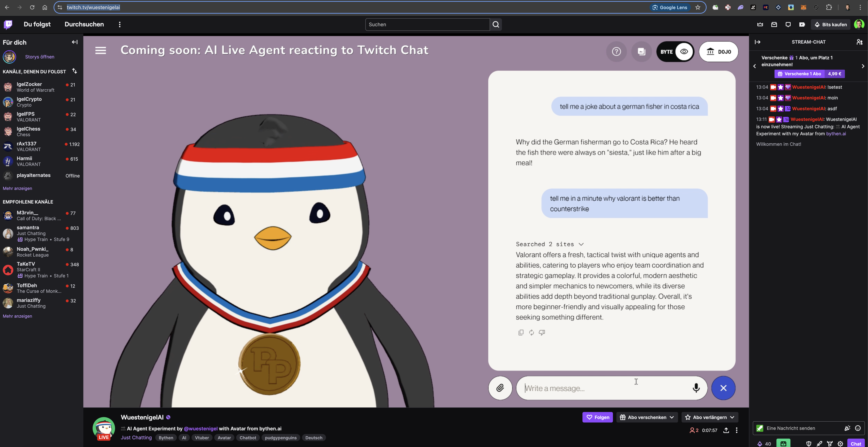Click the microphone icon in message box
This screenshot has width=868, height=447.
(x=696, y=388)
